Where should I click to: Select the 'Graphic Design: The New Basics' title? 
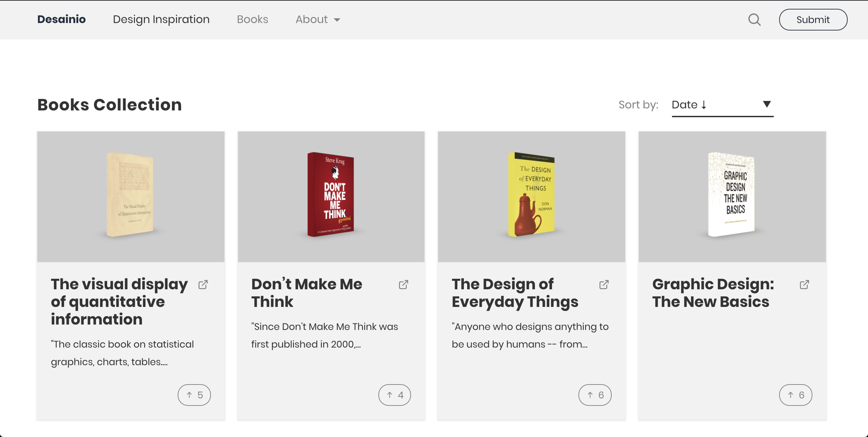point(713,293)
